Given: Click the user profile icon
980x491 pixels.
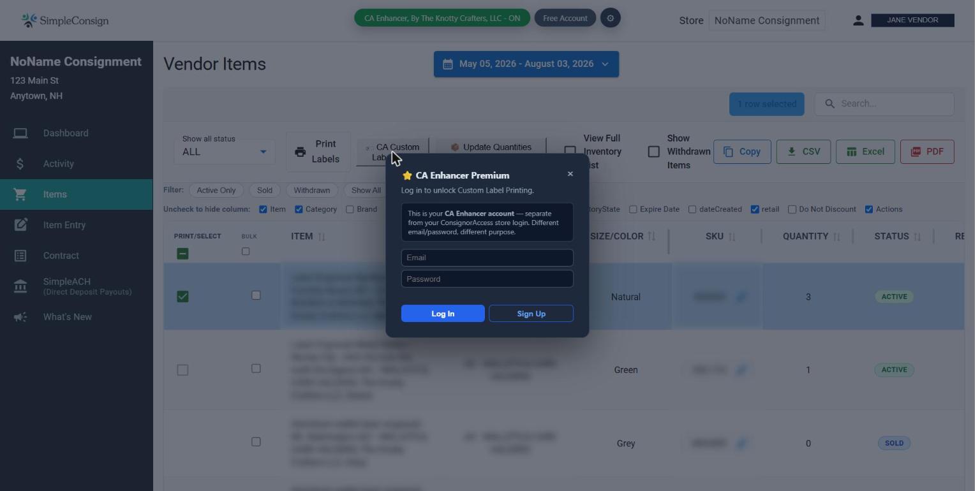Looking at the screenshot, I should (x=858, y=20).
